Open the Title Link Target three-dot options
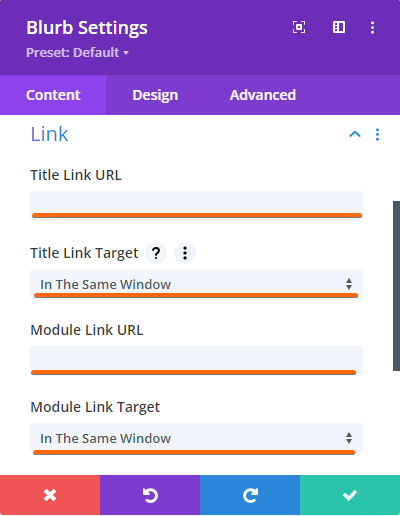Screen dimensions: 400x516 [185, 253]
